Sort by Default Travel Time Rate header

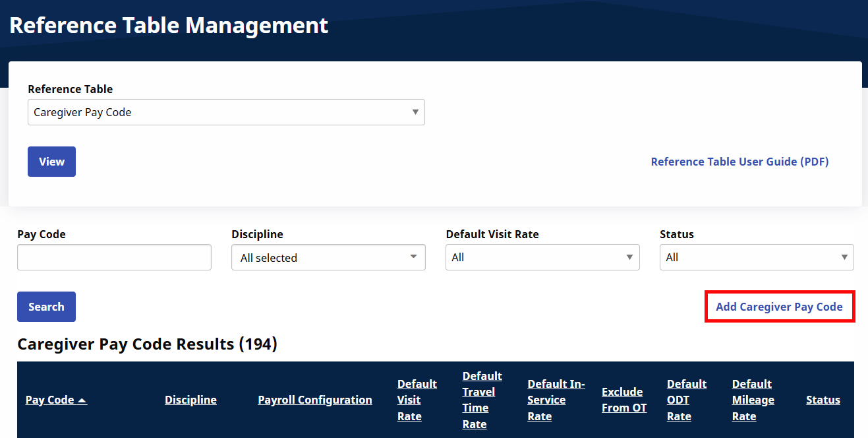pos(482,400)
